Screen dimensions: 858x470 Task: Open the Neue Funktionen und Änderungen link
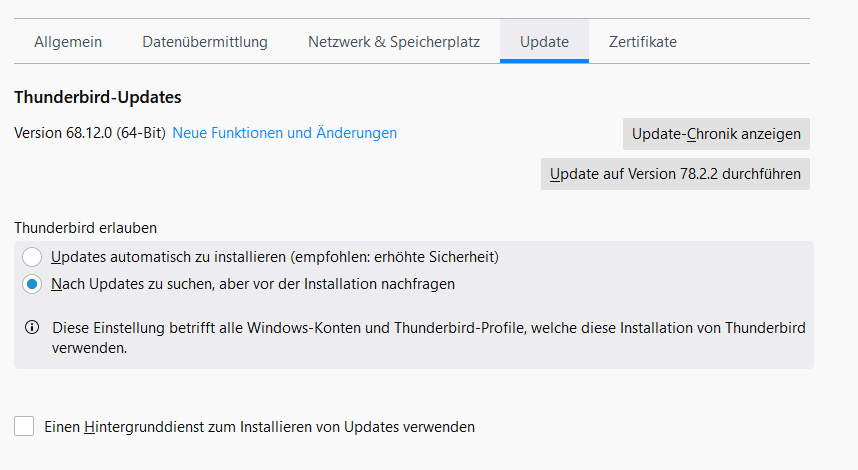(x=285, y=133)
